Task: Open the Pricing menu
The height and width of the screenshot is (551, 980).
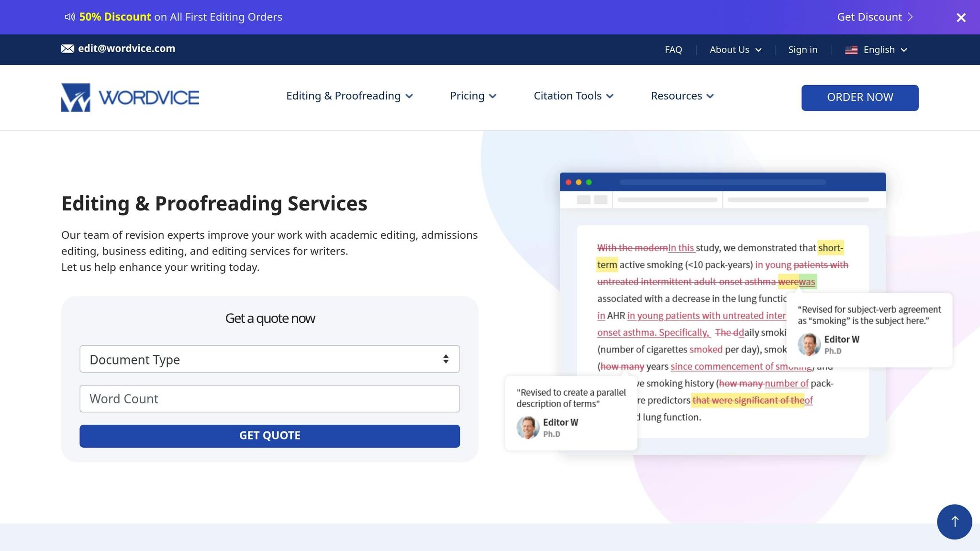Action: (473, 96)
